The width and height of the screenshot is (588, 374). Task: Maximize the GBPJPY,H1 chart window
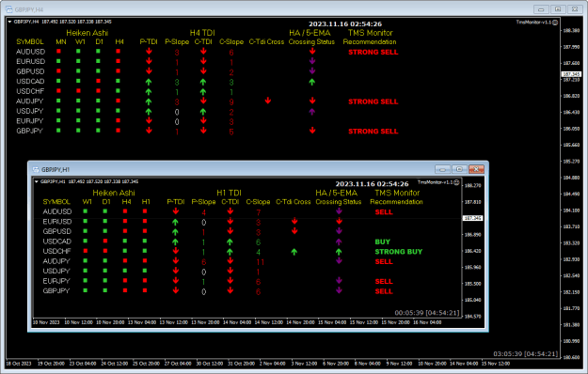coord(459,169)
